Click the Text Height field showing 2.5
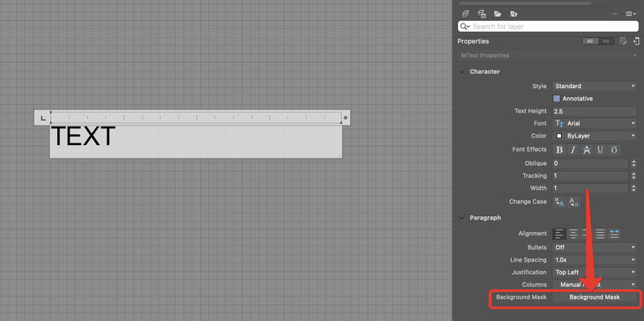This screenshot has width=644, height=321. point(595,111)
